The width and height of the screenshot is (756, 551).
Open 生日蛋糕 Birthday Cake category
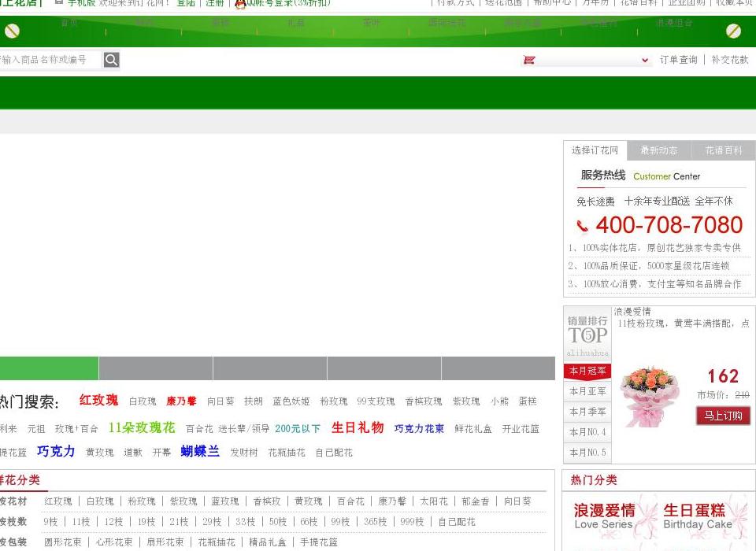click(x=697, y=516)
